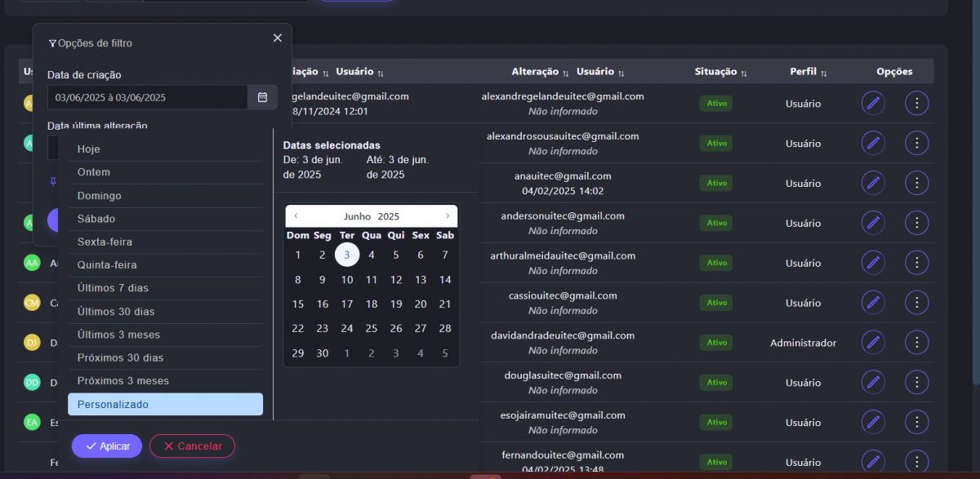
Task: Click the Data de criação date input
Action: (147, 97)
